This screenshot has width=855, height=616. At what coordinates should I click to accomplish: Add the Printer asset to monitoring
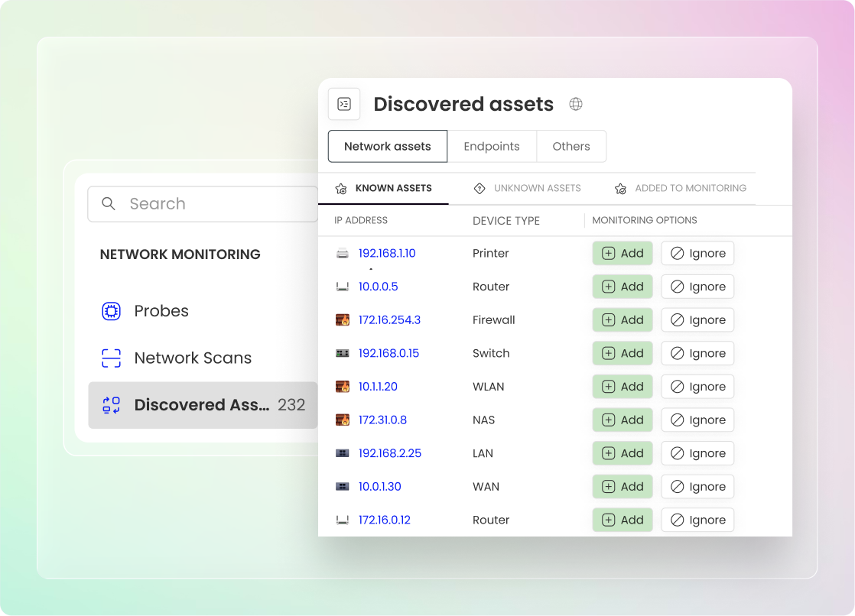coord(623,254)
